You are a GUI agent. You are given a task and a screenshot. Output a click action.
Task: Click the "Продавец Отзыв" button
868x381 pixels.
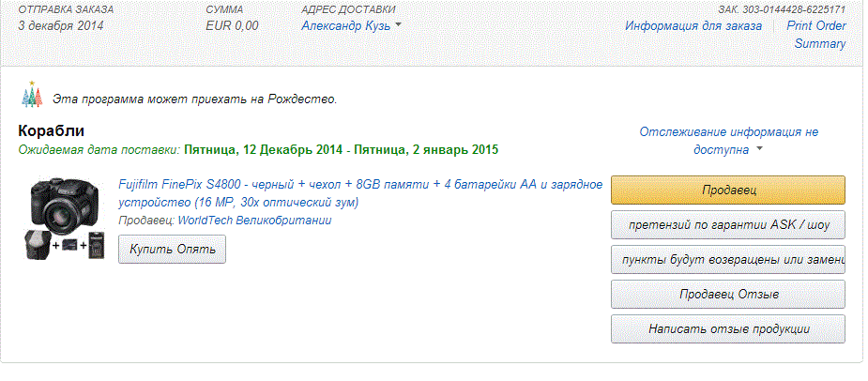(727, 295)
